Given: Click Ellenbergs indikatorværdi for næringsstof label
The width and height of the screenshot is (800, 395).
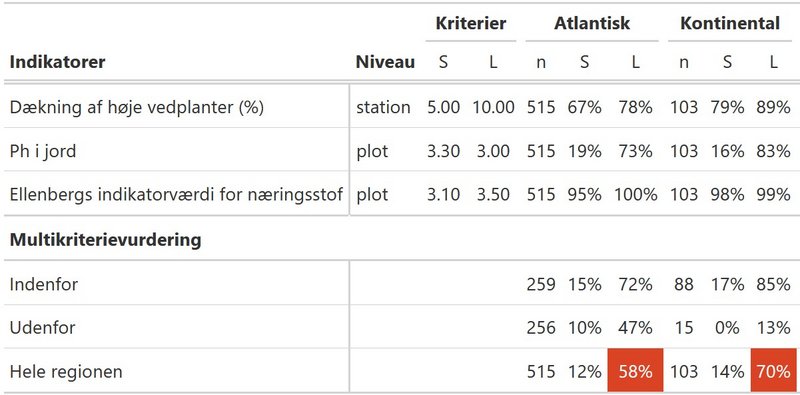Looking at the screenshot, I should tap(176, 194).
